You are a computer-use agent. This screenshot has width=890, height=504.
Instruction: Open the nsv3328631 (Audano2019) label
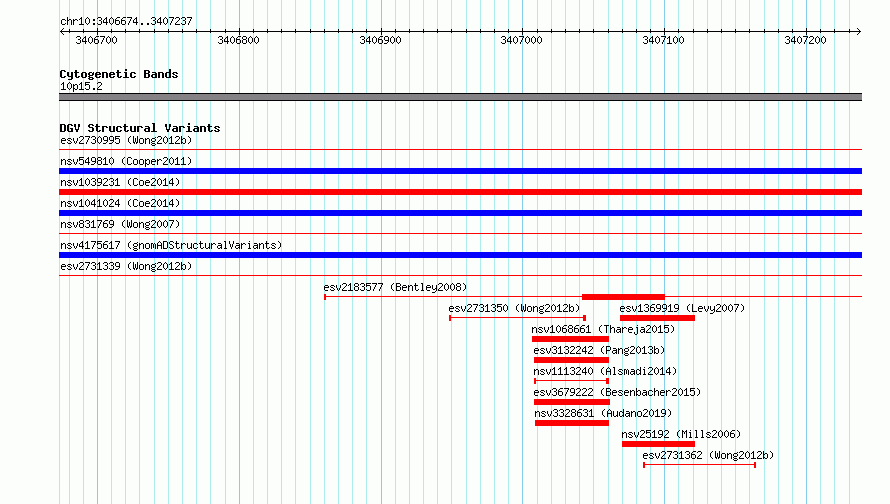point(603,413)
